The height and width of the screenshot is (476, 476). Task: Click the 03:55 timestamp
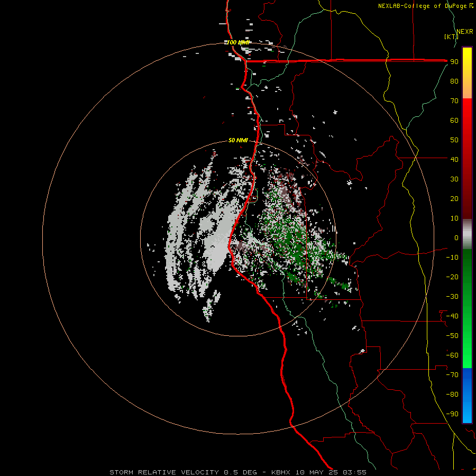(x=354, y=472)
